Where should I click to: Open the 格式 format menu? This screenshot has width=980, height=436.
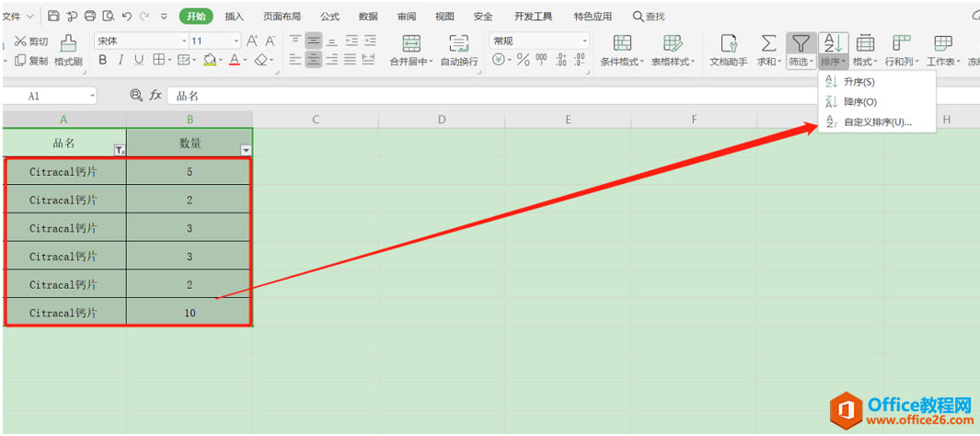click(865, 51)
